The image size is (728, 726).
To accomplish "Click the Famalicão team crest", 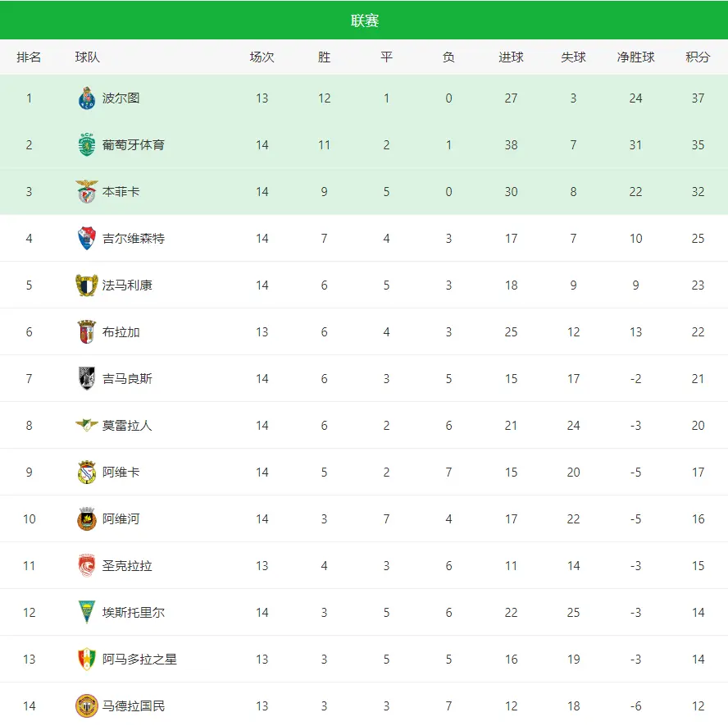I will (87, 285).
